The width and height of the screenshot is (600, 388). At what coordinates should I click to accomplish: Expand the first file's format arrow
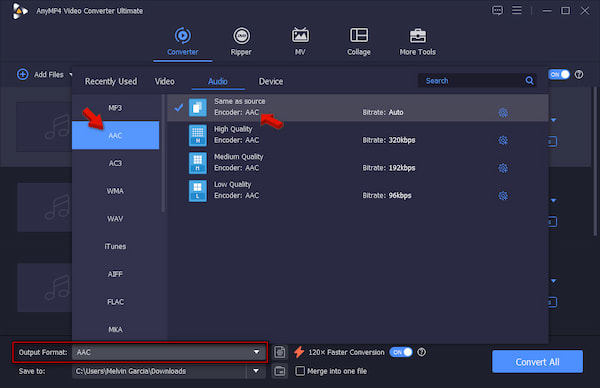pos(553,120)
